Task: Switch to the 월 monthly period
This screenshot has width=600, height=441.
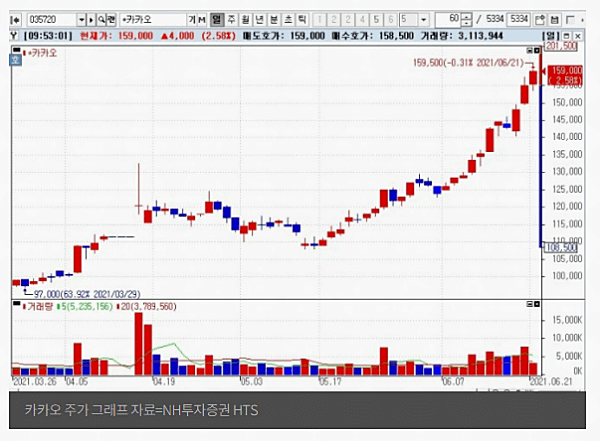Action: [245, 20]
